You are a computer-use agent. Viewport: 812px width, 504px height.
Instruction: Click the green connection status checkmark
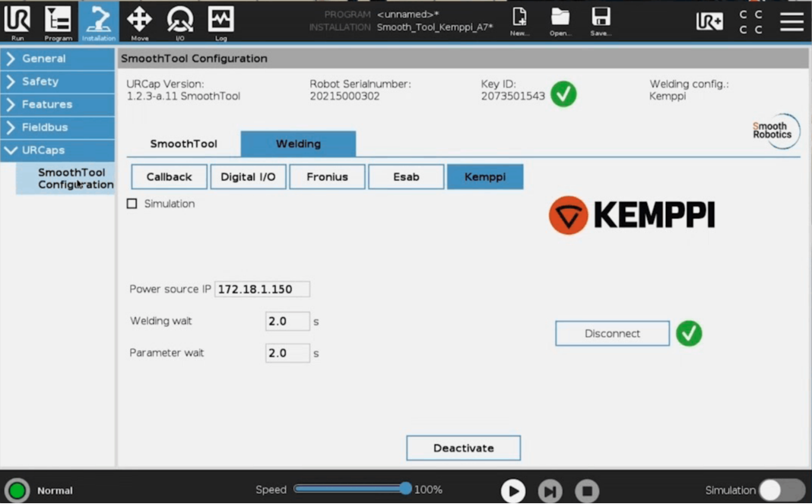[689, 333]
